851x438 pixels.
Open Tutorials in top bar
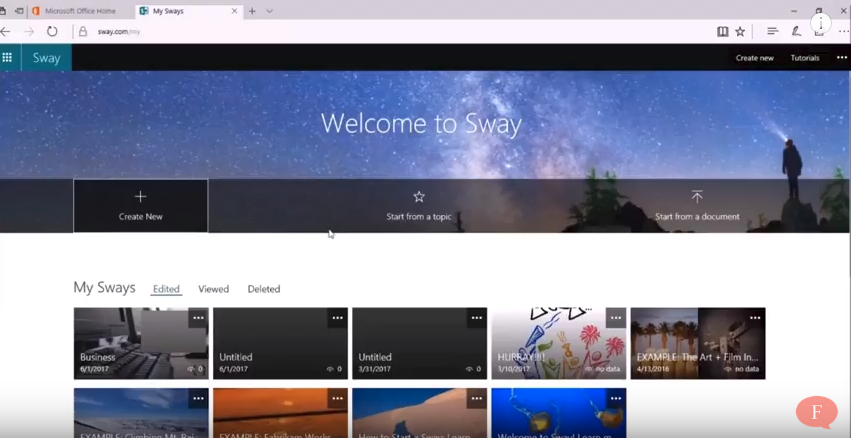[804, 58]
